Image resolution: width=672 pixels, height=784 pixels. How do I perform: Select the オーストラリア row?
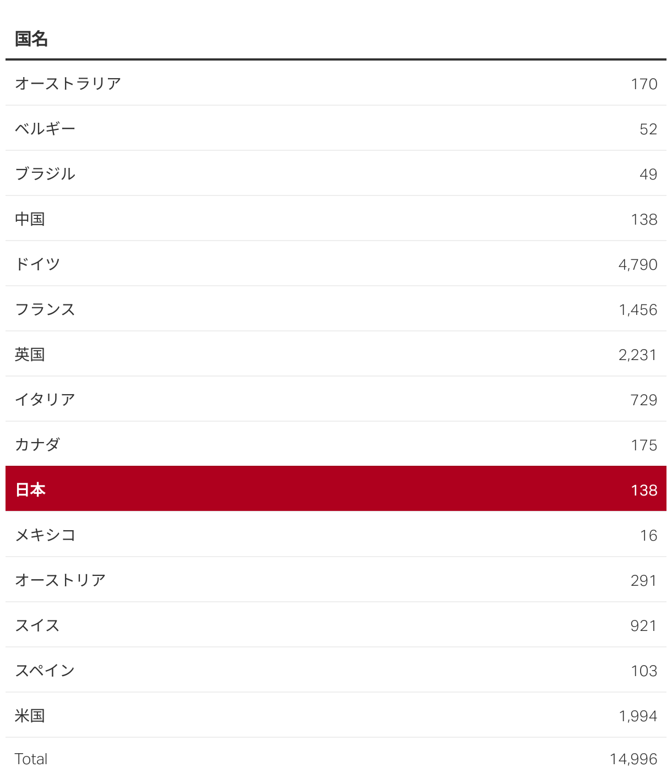pos(336,83)
